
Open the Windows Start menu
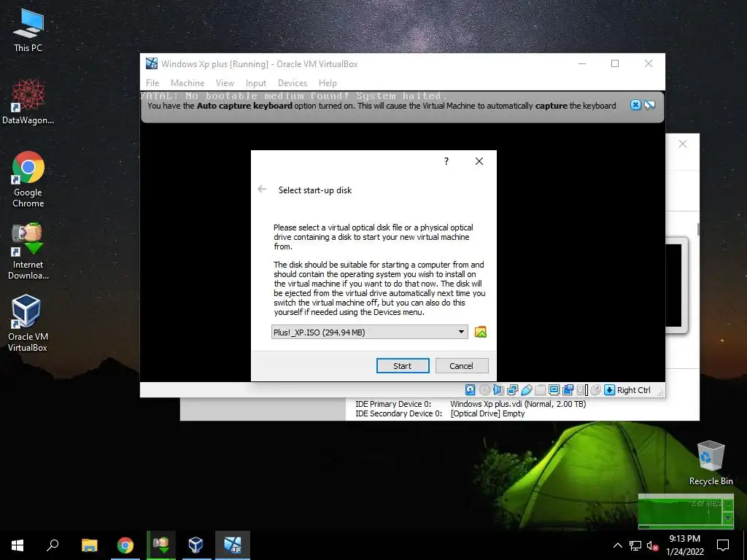pos(18,545)
